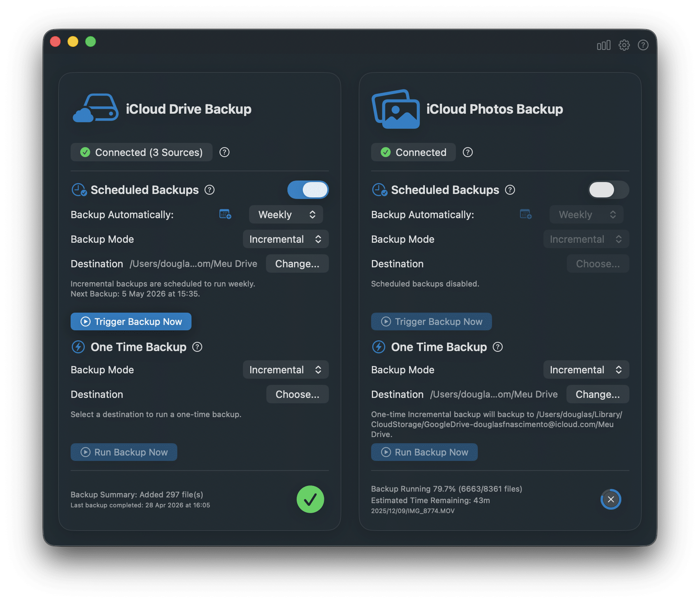Click the 'Next Backup: 5 May 2026' text
This screenshot has width=700, height=603.
click(x=135, y=294)
